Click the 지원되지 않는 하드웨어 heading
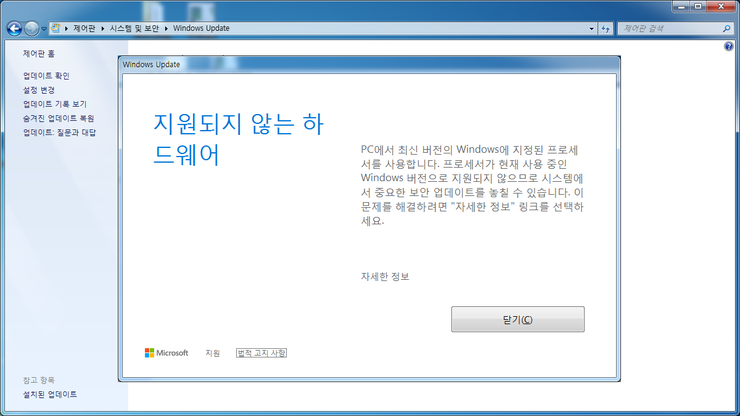Screen dimensions: 740x416 coord(238,139)
